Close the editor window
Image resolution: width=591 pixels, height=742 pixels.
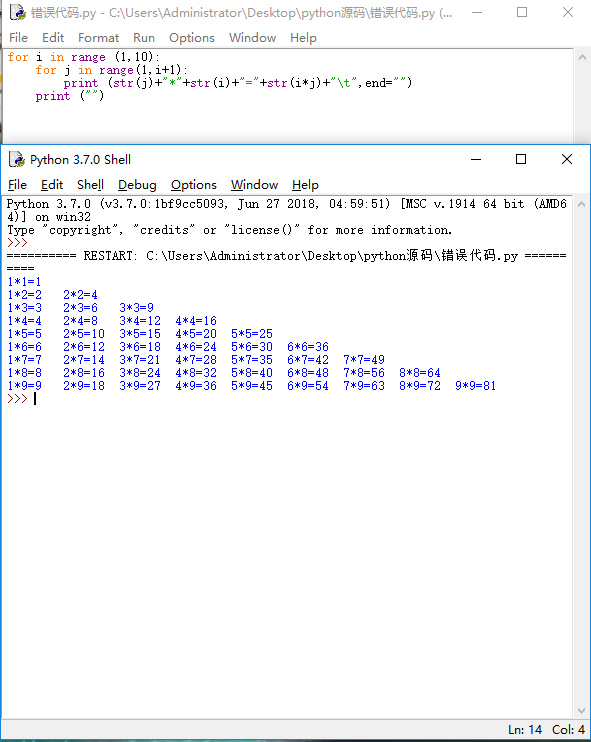568,12
